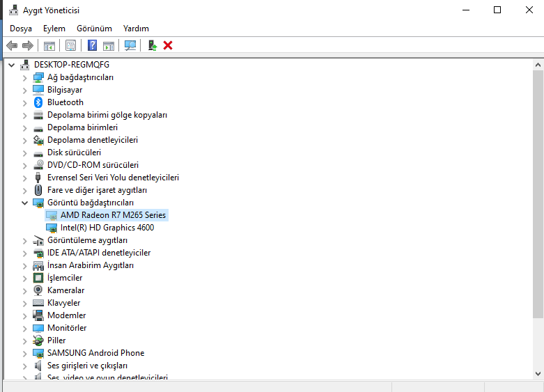Click the Ses girişleri ve çıkışları speaker icon
Screen dimensions: 544x392
[x=38, y=366]
